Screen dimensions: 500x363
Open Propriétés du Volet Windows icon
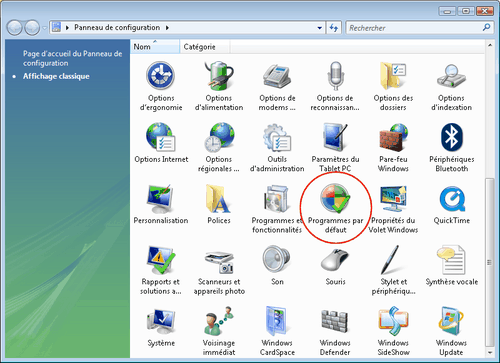click(x=393, y=199)
